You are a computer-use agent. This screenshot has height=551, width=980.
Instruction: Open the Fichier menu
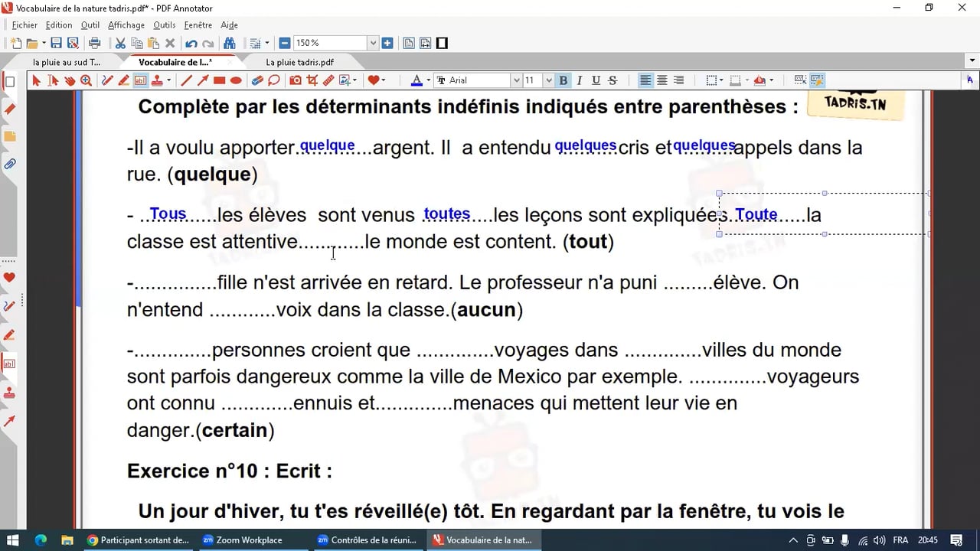(24, 25)
